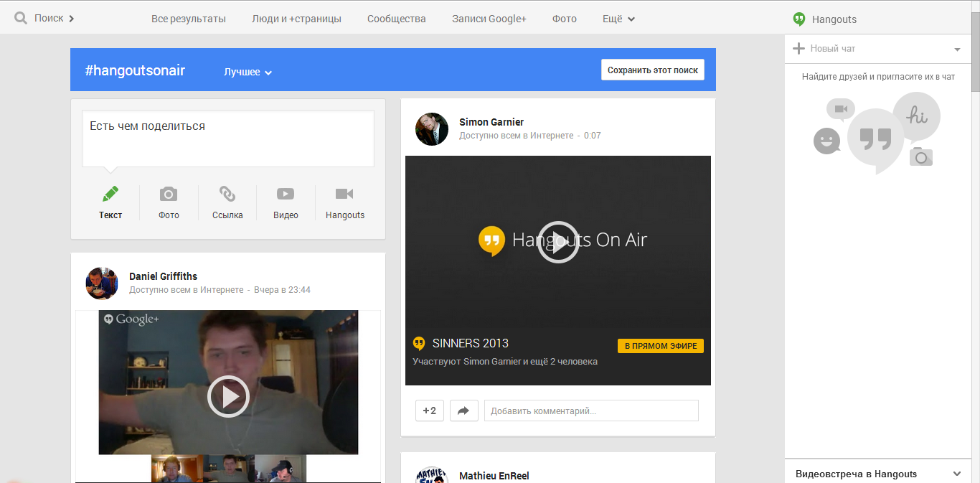Open Daniel Griffiths name link

pyautogui.click(x=163, y=276)
